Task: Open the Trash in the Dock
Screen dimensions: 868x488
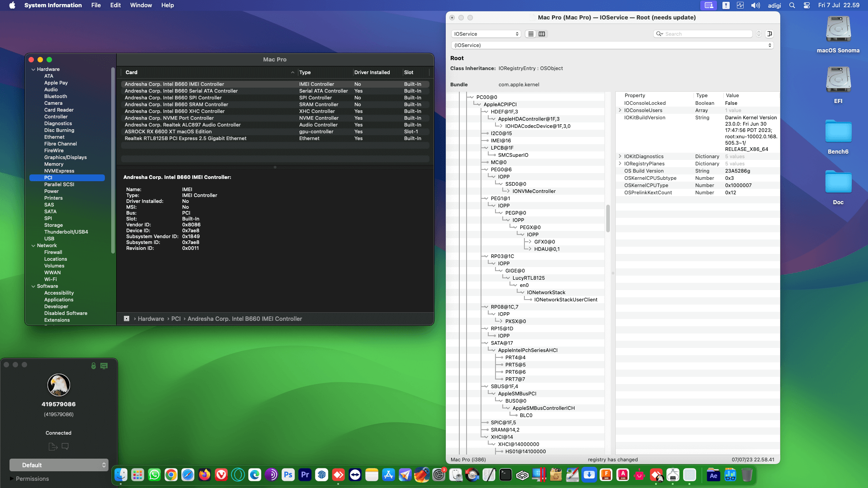Action: 747,475
